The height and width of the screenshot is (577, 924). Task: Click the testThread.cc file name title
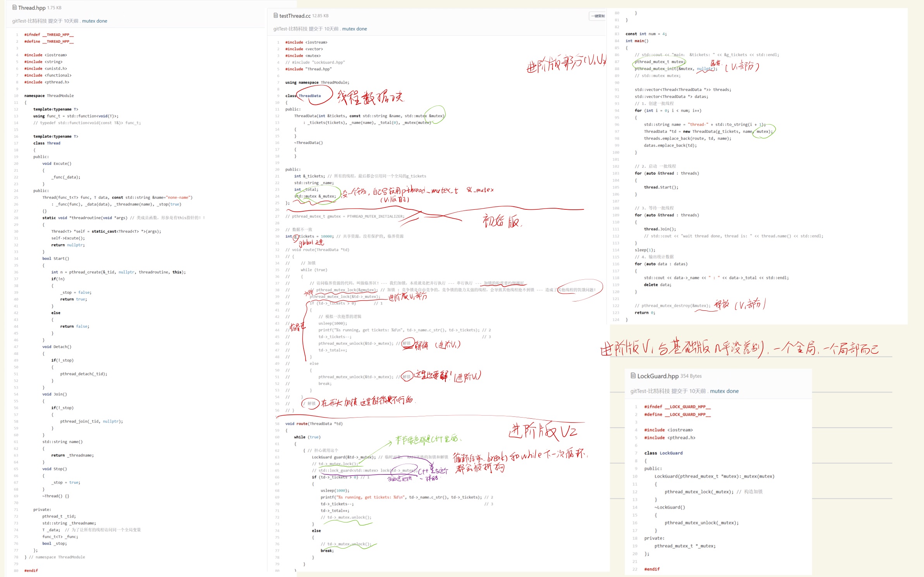(x=295, y=16)
